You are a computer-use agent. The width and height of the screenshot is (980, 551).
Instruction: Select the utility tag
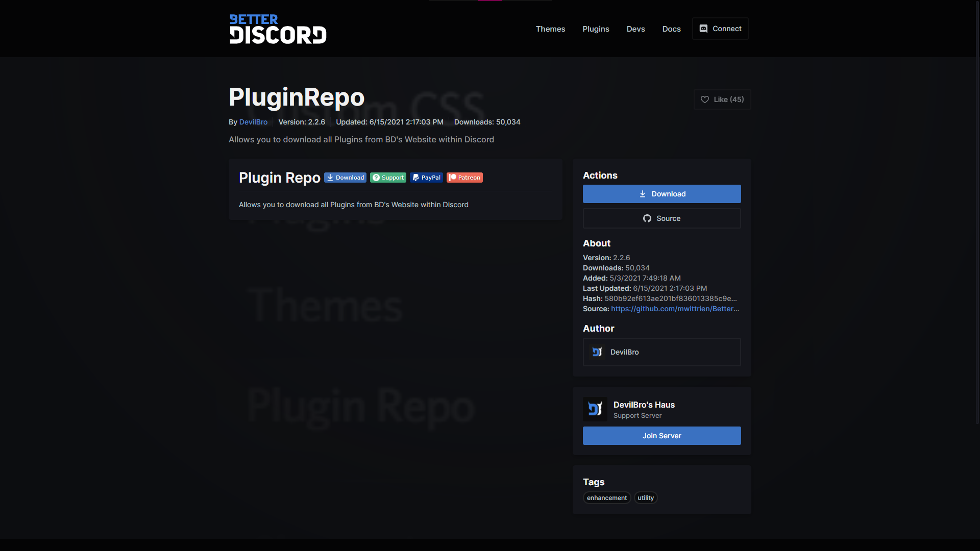(645, 497)
